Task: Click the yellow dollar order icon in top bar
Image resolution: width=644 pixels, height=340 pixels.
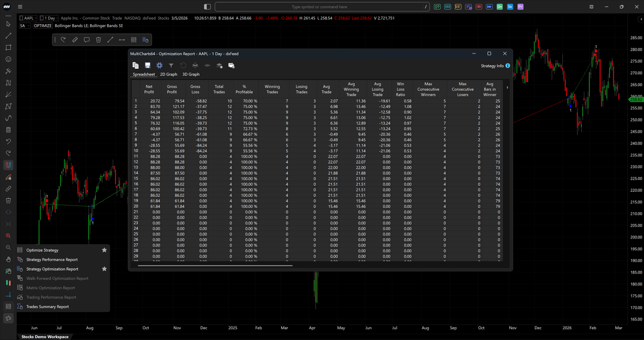Action: [458, 7]
